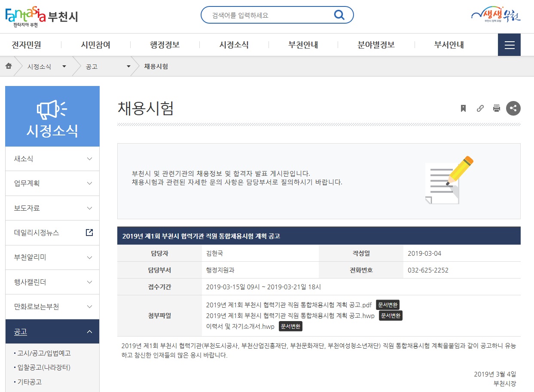Collapse the 공고 sidebar section
Screen dimensions: 534x392
(x=52, y=332)
